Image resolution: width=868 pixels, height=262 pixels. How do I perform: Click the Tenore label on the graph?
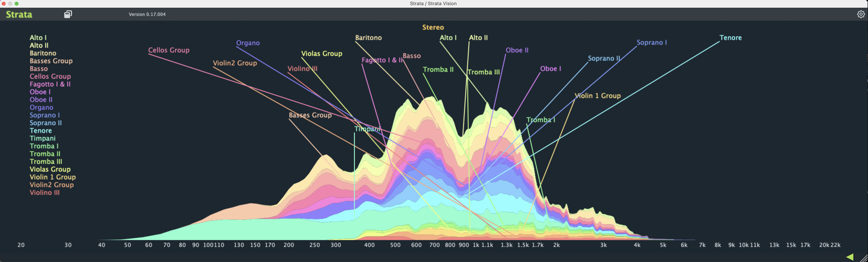(x=730, y=38)
